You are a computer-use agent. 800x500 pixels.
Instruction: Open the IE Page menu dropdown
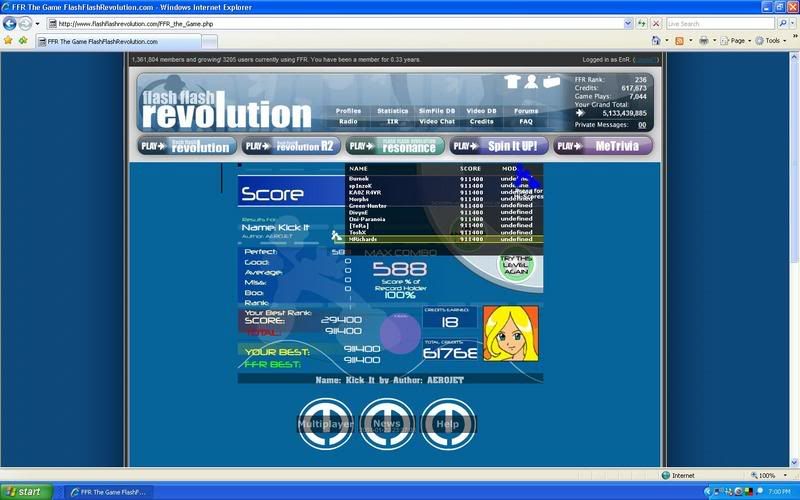coord(736,41)
